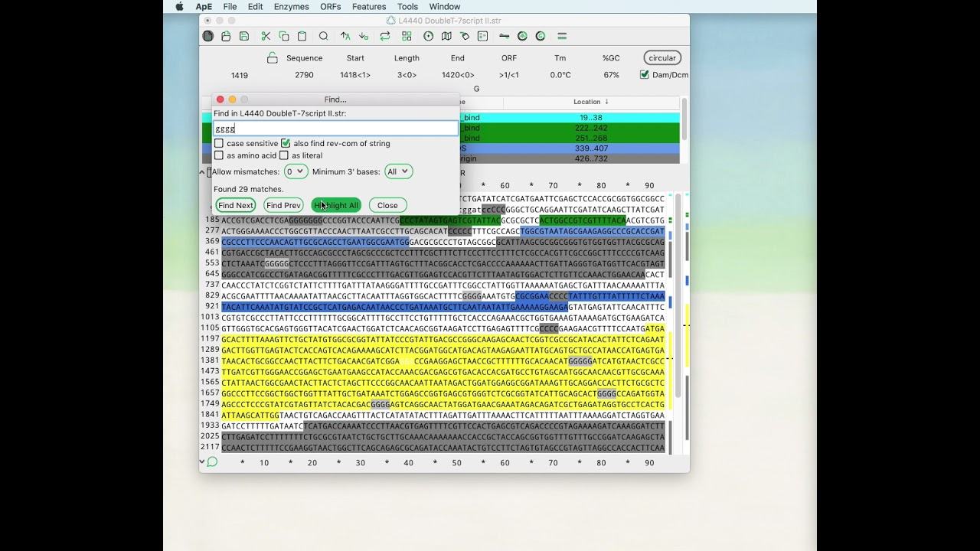
Task: Click the Location column sort arrow
Action: [x=607, y=102]
